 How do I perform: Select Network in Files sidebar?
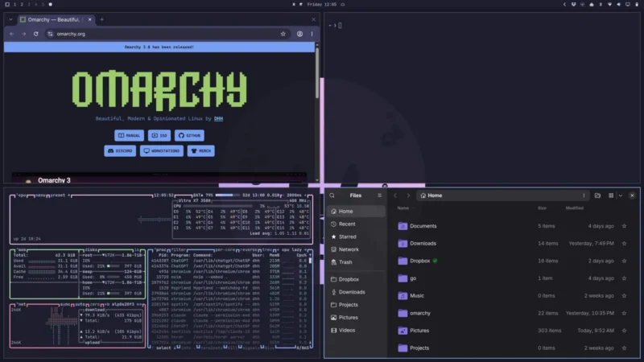pyautogui.click(x=356, y=249)
